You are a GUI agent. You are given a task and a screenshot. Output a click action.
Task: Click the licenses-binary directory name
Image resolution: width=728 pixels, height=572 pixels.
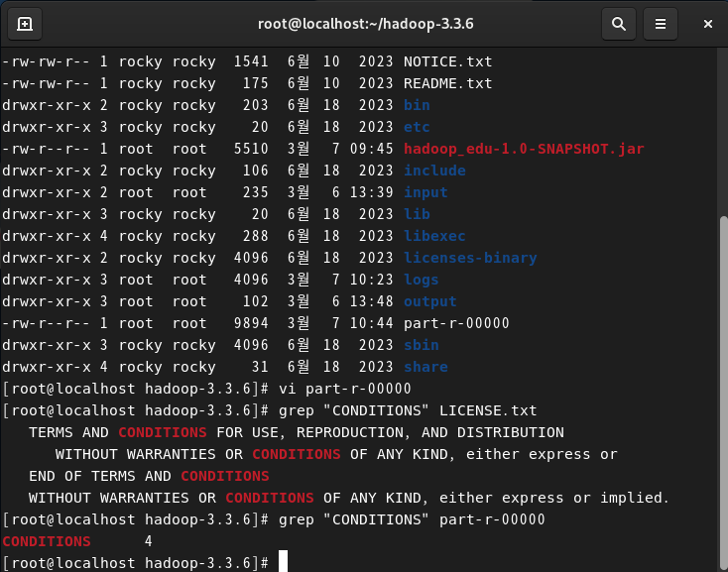(470, 258)
